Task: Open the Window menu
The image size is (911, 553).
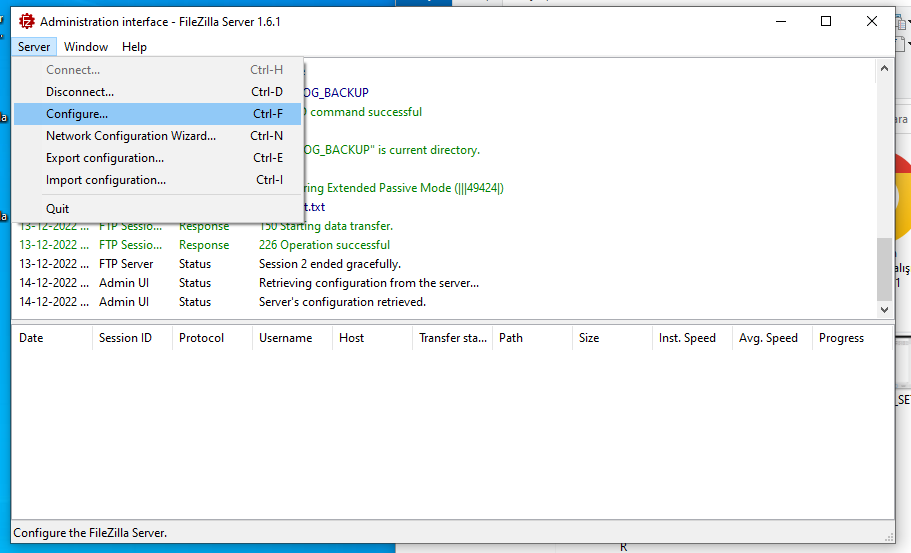Action: (86, 46)
